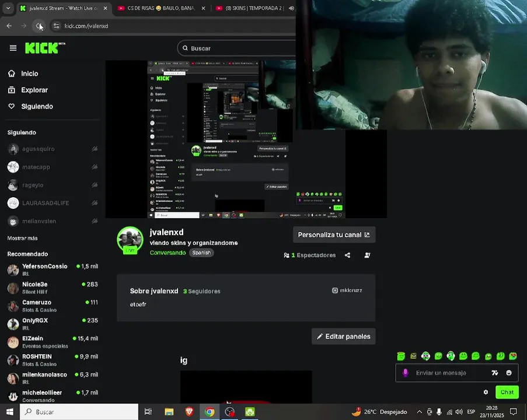
Task: Open the emoji picker smiley icon
Action: coord(509,373)
